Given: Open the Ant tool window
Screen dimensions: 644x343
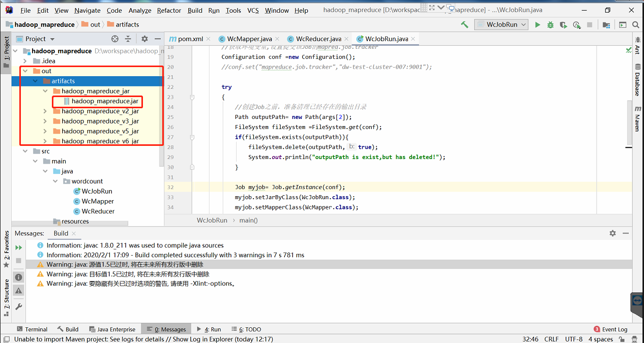Looking at the screenshot, I should click(637, 46).
